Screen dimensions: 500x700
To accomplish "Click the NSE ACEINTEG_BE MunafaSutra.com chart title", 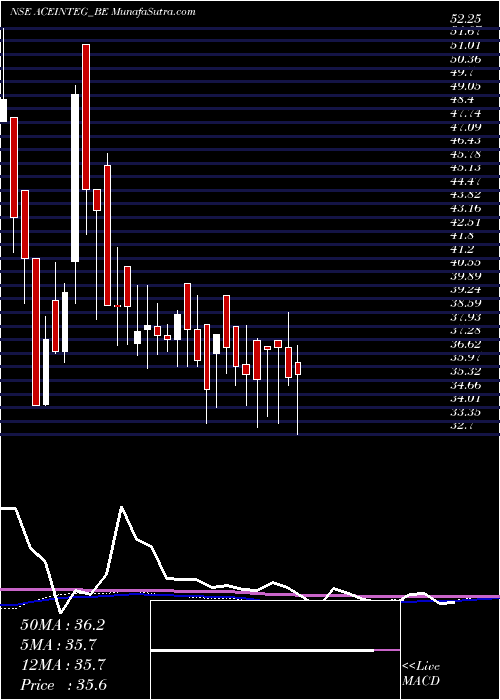I will (x=102, y=12).
